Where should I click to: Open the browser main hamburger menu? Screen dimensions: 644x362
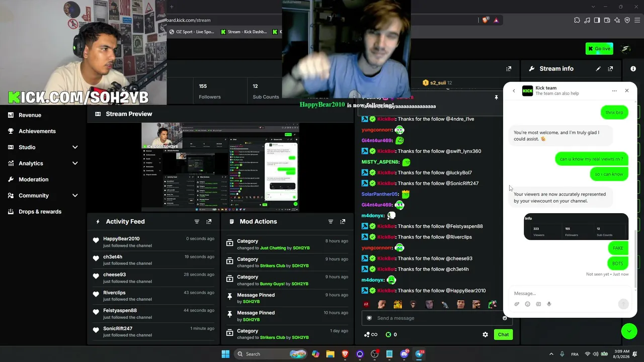click(x=637, y=20)
